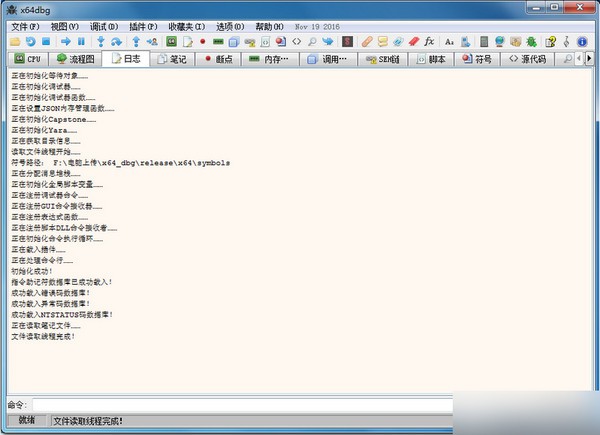The height and width of the screenshot is (435, 600).
Task: Switch to the 脚本 tab
Action: pyautogui.click(x=431, y=59)
